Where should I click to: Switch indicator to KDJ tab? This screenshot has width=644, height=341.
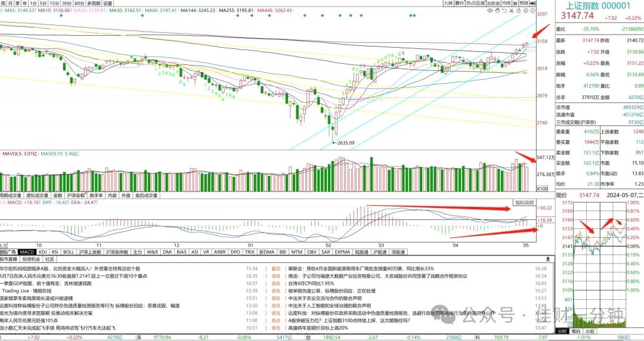(43, 252)
